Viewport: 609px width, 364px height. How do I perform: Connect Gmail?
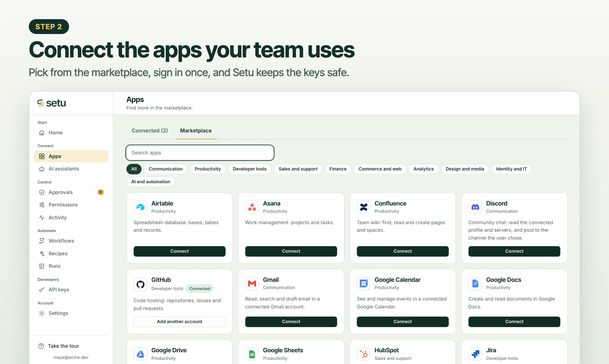291,322
